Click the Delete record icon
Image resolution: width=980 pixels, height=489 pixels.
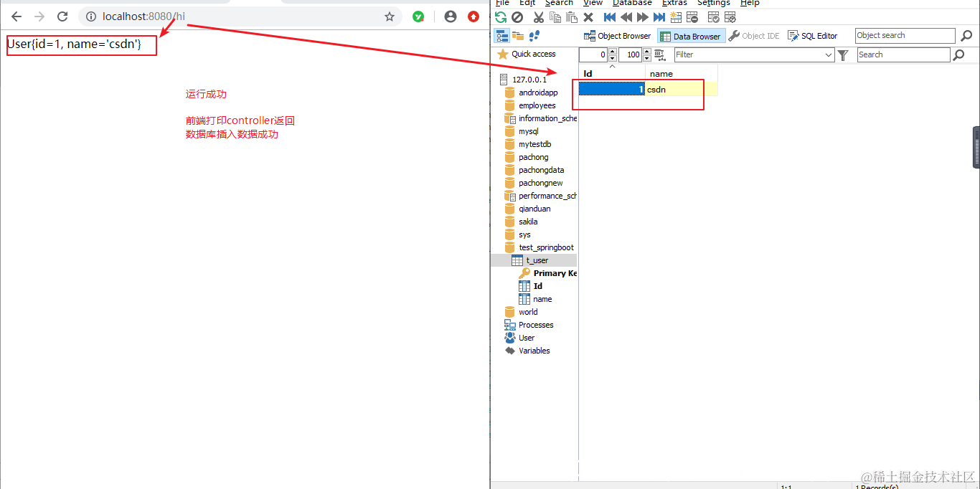coord(692,17)
